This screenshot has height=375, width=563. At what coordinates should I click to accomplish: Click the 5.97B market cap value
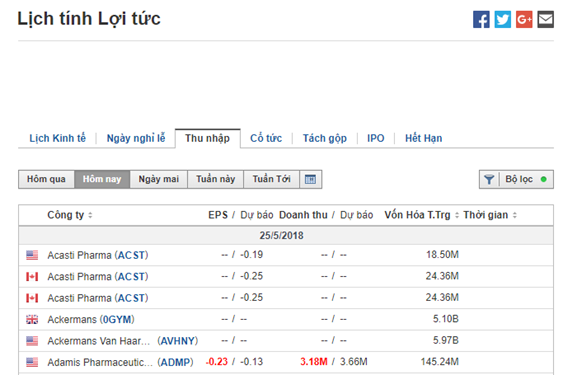(446, 340)
